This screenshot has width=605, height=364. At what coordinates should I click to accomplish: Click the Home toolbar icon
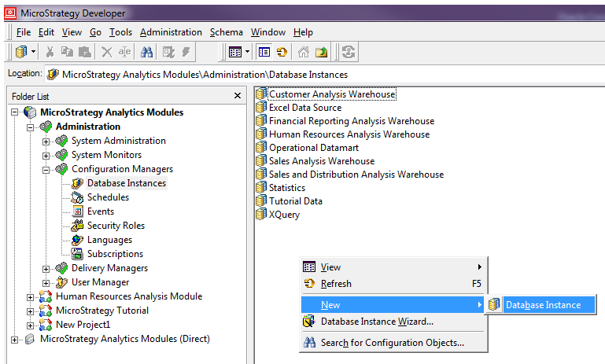click(304, 52)
